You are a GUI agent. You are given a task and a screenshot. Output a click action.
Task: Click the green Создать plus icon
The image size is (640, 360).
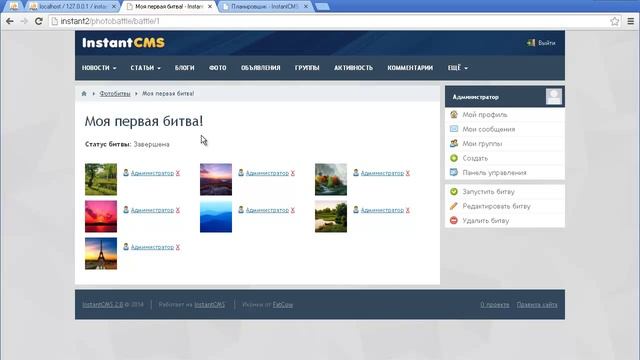point(453,158)
